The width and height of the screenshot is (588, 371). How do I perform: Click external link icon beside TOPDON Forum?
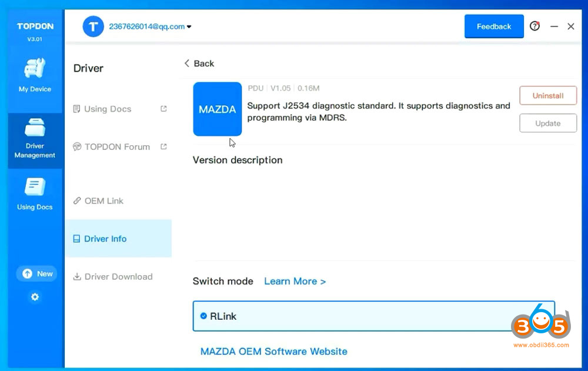click(x=163, y=146)
